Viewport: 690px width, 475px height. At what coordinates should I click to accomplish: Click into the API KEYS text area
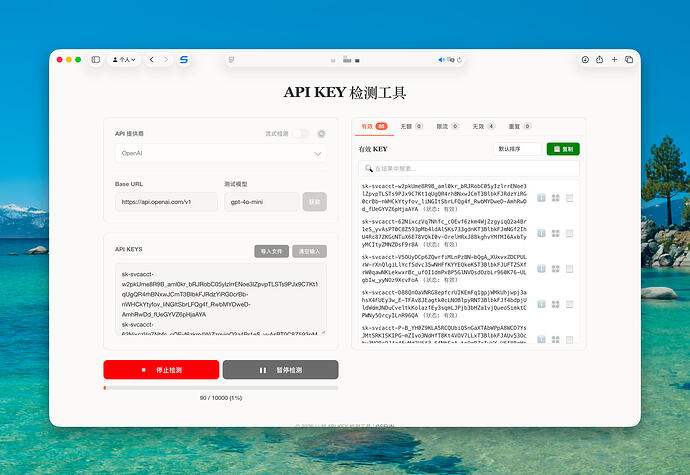click(x=220, y=299)
